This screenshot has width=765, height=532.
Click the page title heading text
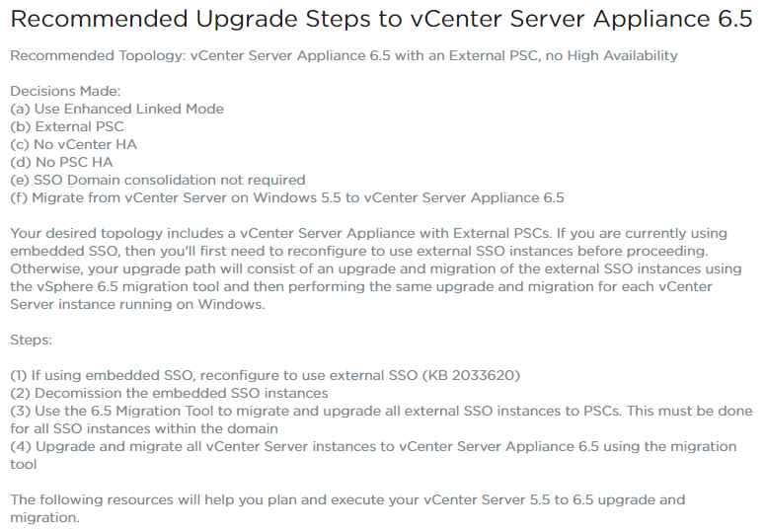point(381,20)
